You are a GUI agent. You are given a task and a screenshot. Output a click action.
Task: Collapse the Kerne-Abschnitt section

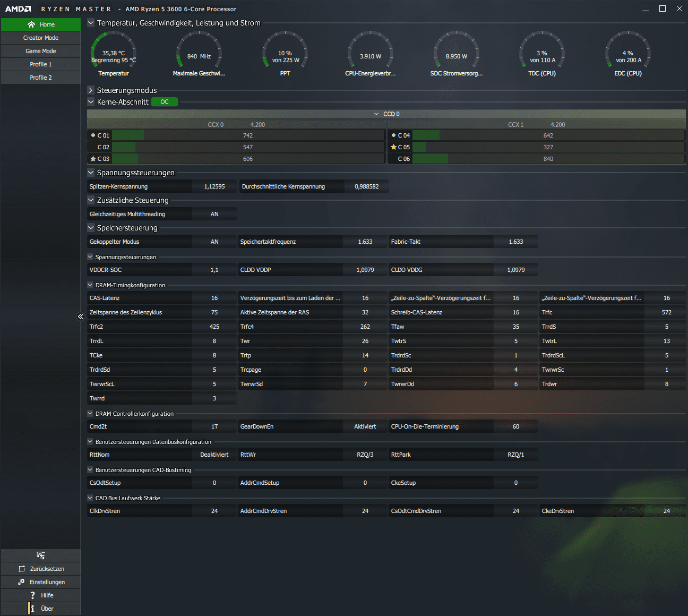[x=91, y=102]
